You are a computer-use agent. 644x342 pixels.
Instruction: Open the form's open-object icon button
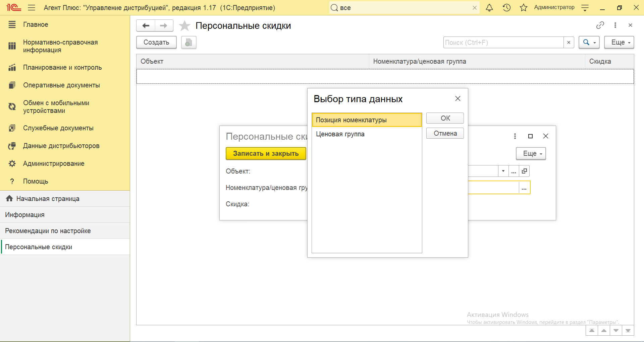[524, 171]
